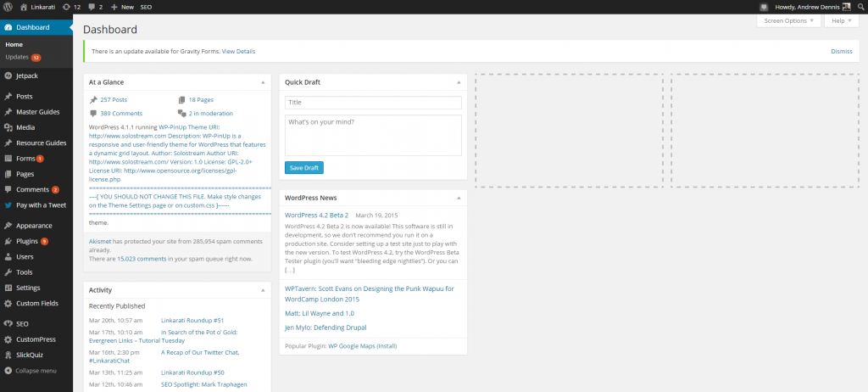Click the Resource Guides pushpin icon
The width and height of the screenshot is (868, 392).
click(8, 143)
